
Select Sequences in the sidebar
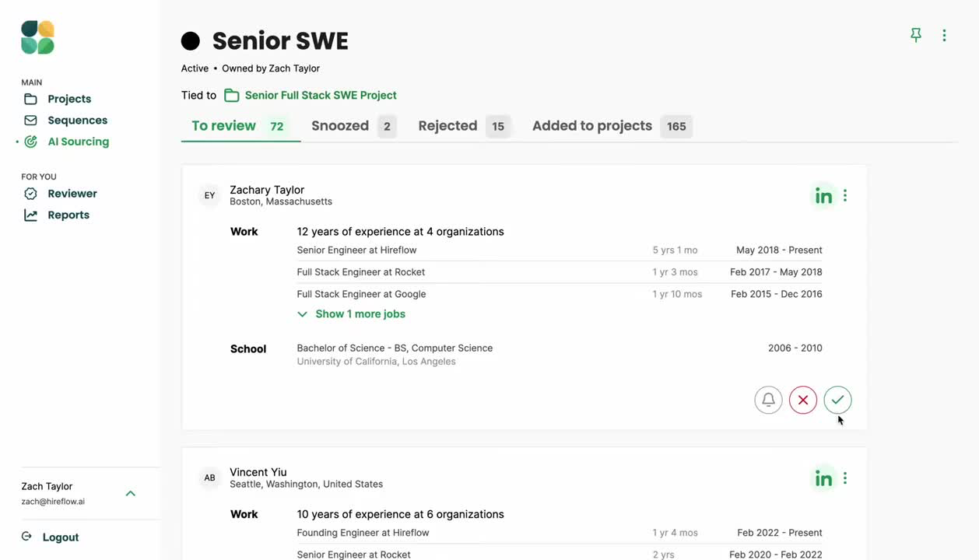tap(77, 120)
